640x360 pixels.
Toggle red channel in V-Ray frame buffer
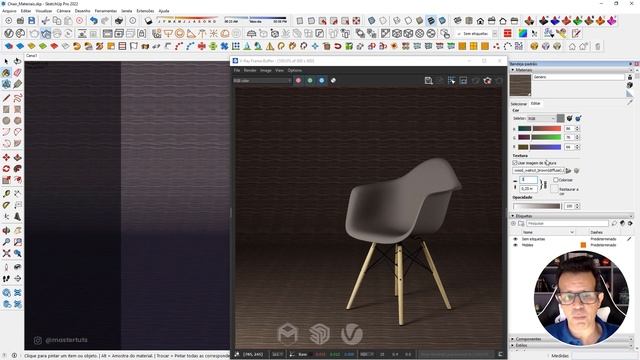pyautogui.click(x=298, y=81)
